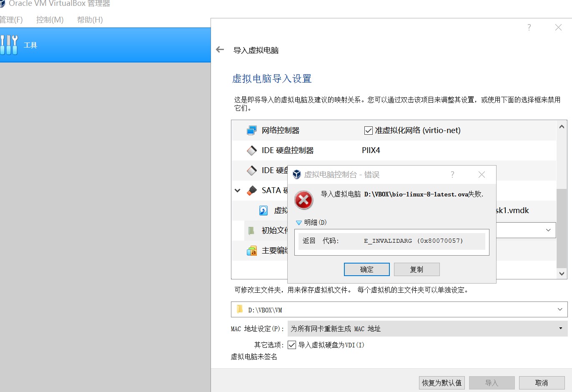The width and height of the screenshot is (572, 392).
Task: Toggle importing hard disks as VDI
Action: pyautogui.click(x=292, y=345)
